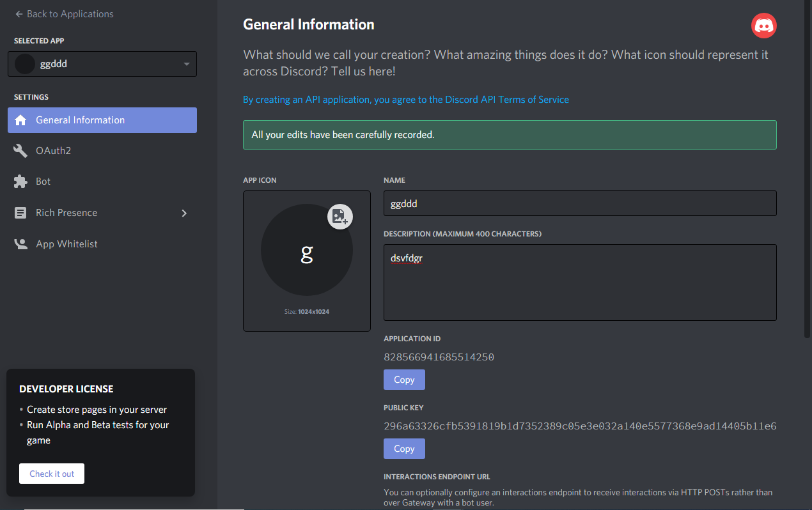Click the Rich Presence document icon
812x510 pixels.
point(21,213)
